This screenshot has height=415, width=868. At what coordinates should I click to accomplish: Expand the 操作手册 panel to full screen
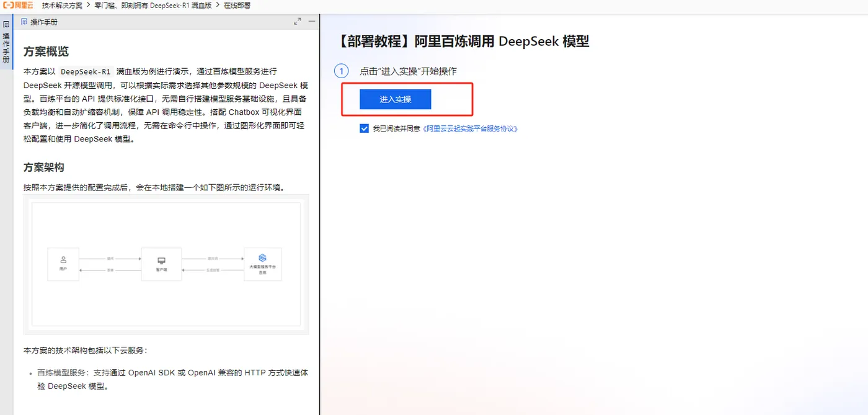298,22
